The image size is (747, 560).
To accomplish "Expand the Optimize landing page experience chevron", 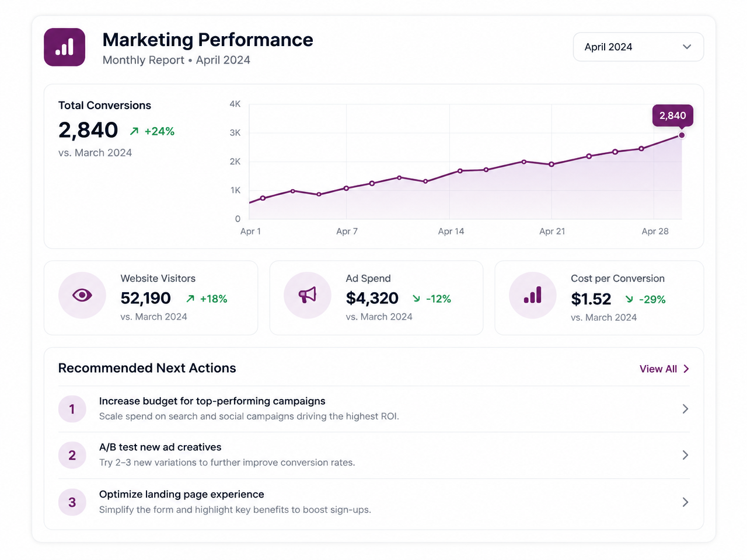I will pos(685,502).
